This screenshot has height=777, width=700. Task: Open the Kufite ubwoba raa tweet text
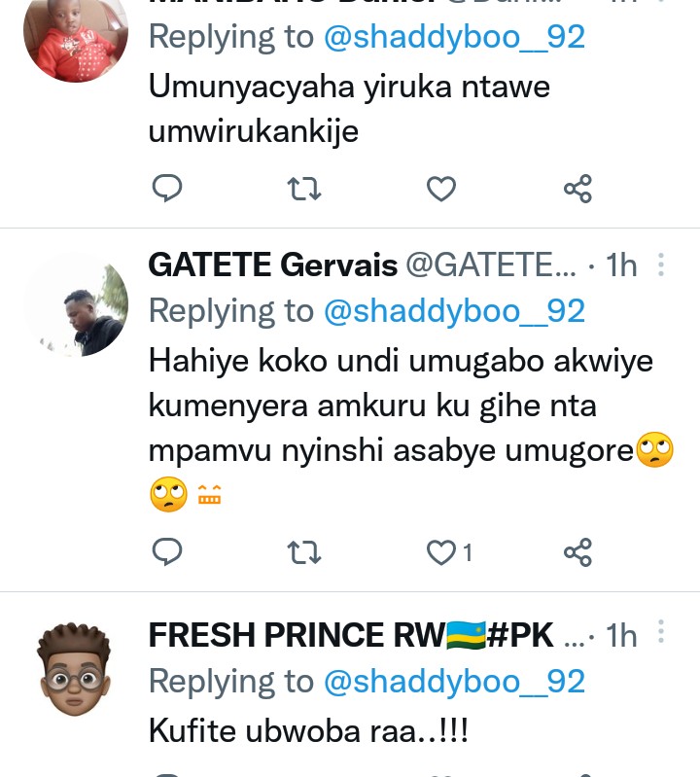[x=308, y=731]
